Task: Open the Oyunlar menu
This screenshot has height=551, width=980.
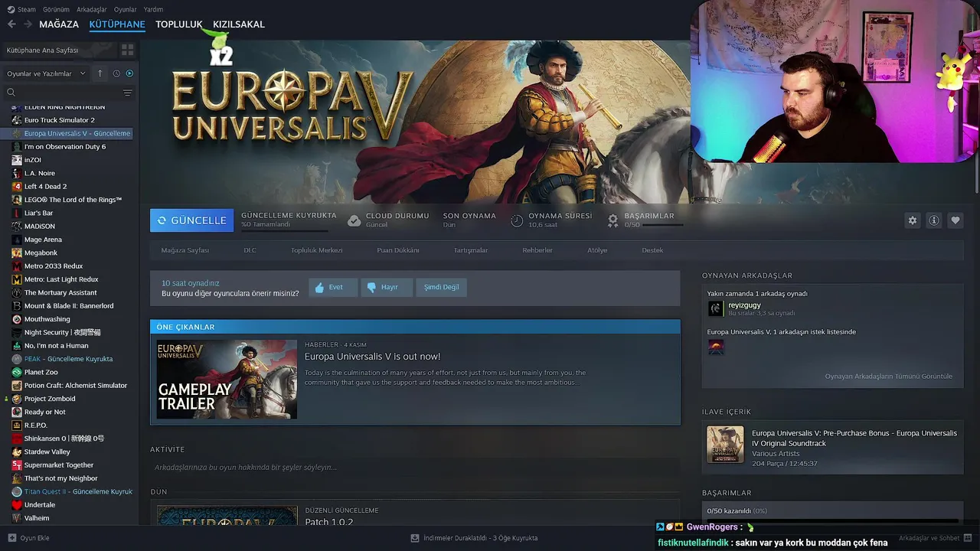Action: pos(125,9)
